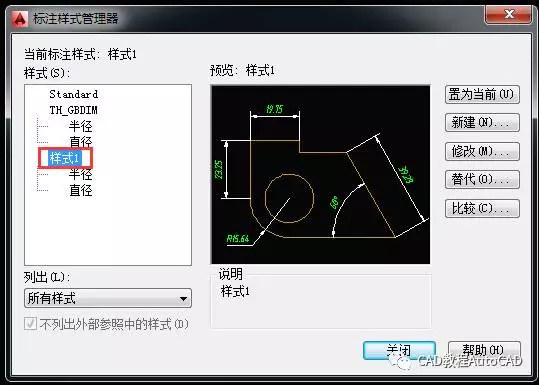Select 半径 sub-style under TH_GBDIM
Image resolution: width=539 pixels, height=385 pixels.
point(80,126)
